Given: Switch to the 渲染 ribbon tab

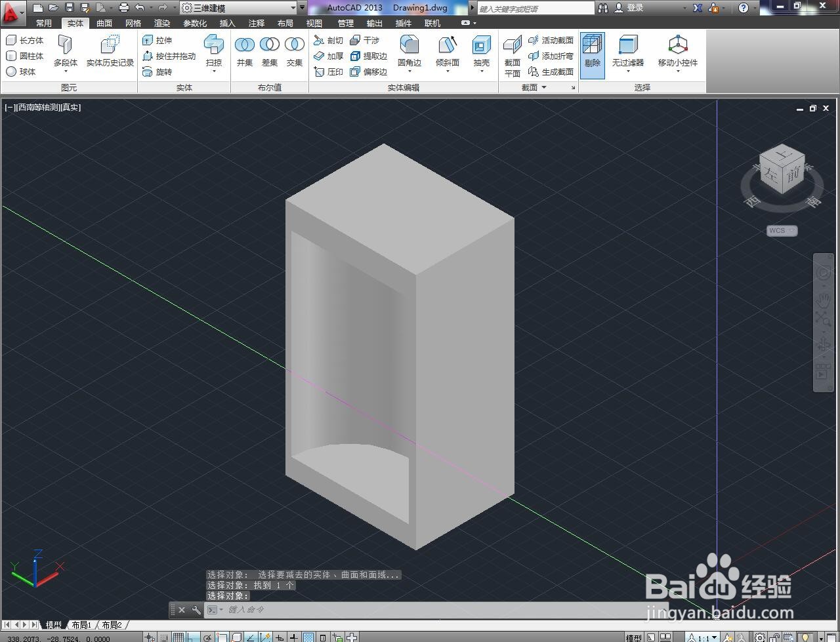Looking at the screenshot, I should tap(162, 23).
